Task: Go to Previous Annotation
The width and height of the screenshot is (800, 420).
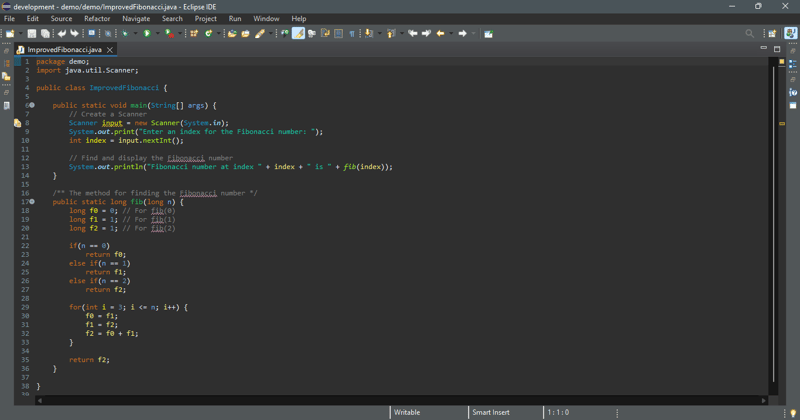Action: click(x=391, y=34)
